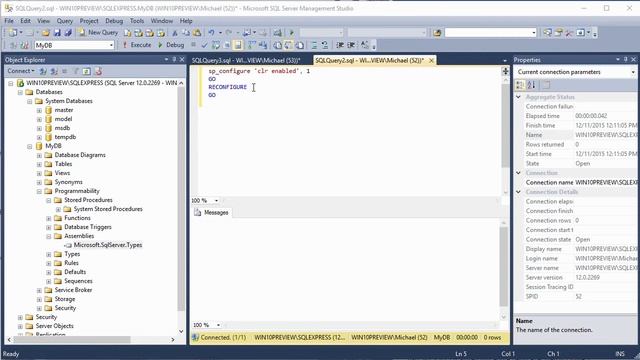
Task: Click the Solution Explorer icon on main toolbar
Action: 547,33
